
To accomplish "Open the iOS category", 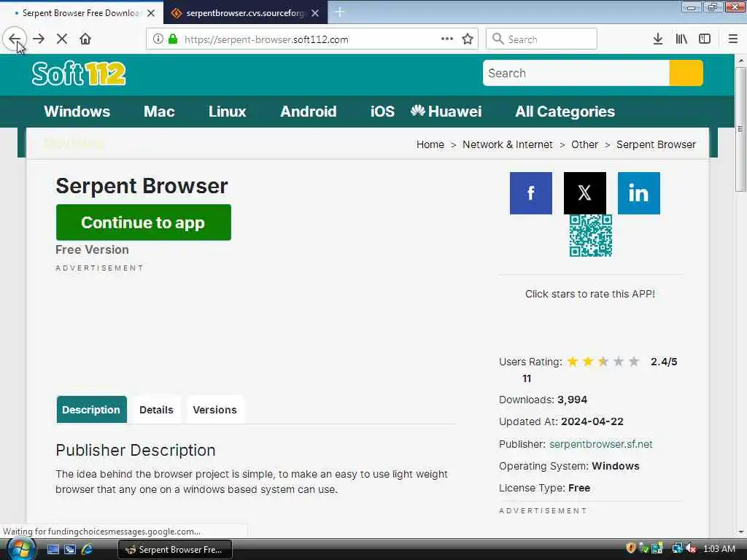I will (382, 112).
